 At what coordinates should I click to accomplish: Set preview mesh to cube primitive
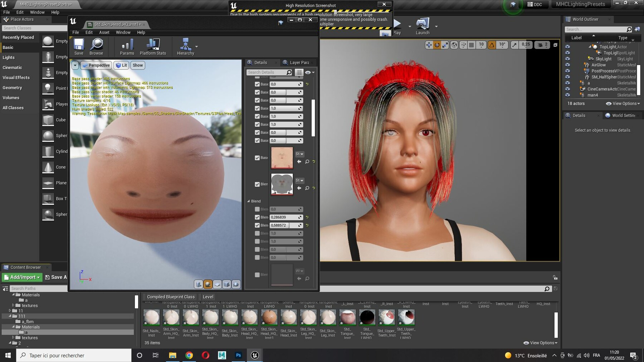click(x=226, y=284)
